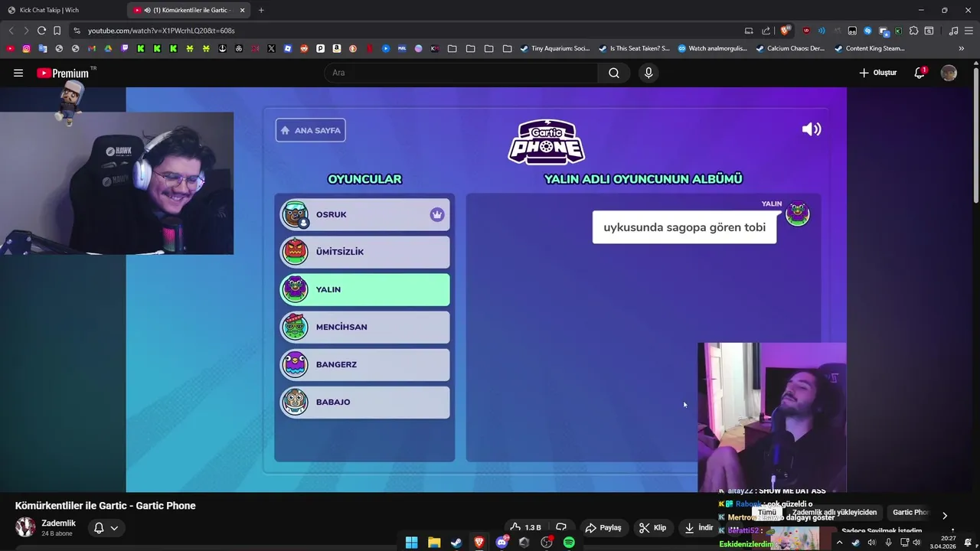Screen dimensions: 980x551
Task: Open a new browser tab
Action: tap(261, 10)
